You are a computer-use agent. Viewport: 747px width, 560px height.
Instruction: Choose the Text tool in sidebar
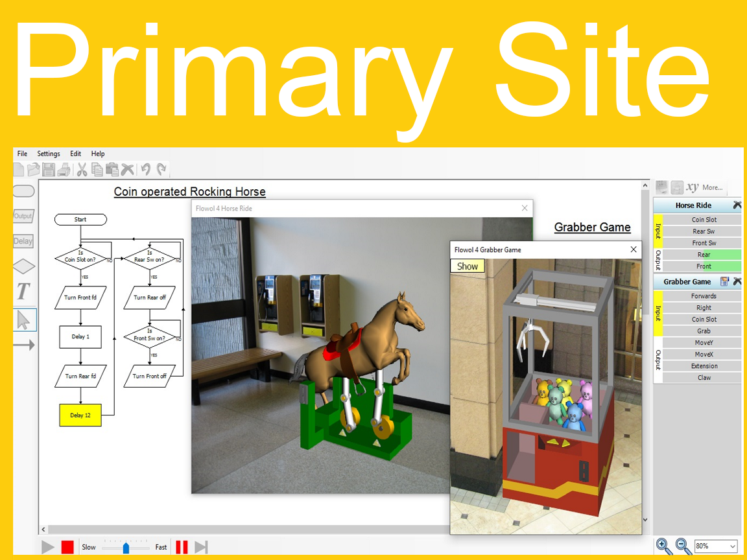[23, 292]
